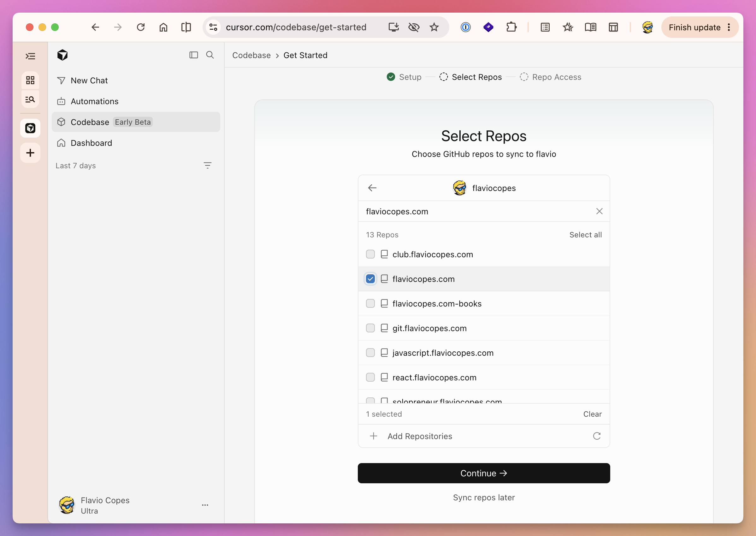Open the 1Password extension
Viewport: 756px width, 536px height.
coord(465,27)
